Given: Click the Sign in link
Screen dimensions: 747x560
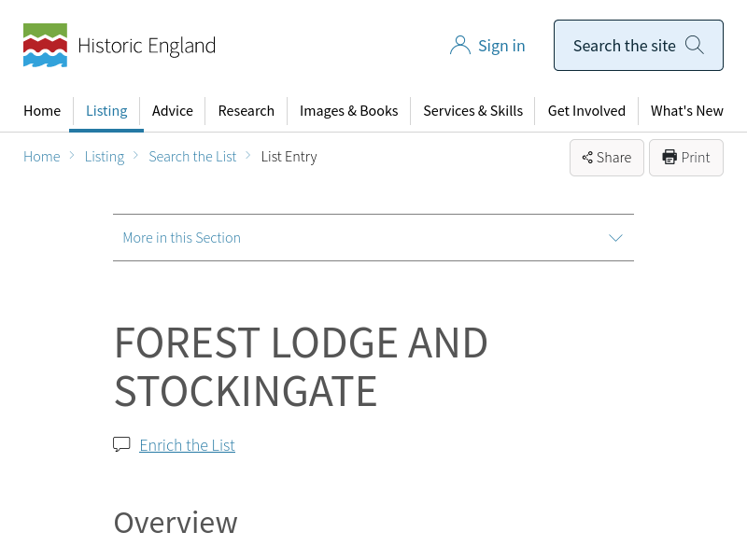Looking at the screenshot, I should (501, 46).
